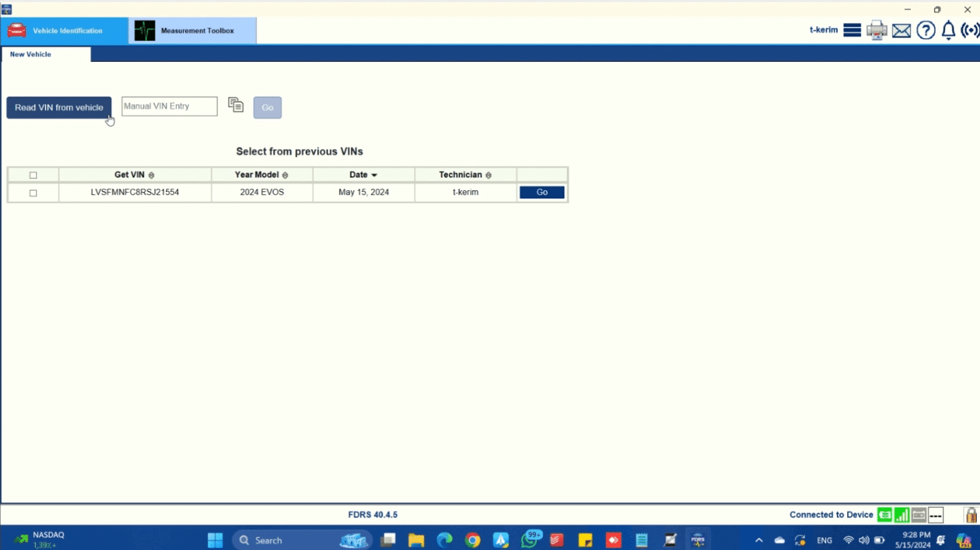Open the question mark help icon
The height and width of the screenshot is (550, 980).
click(926, 30)
